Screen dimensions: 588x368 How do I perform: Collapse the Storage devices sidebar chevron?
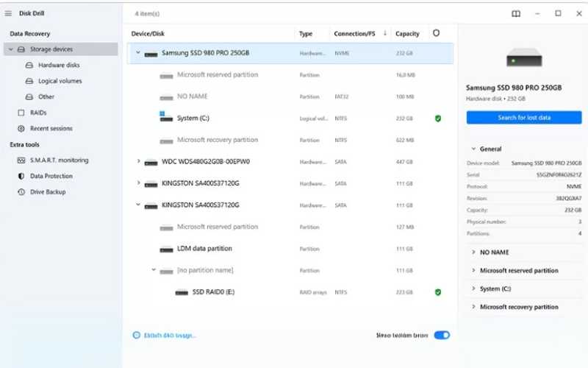(x=11, y=49)
